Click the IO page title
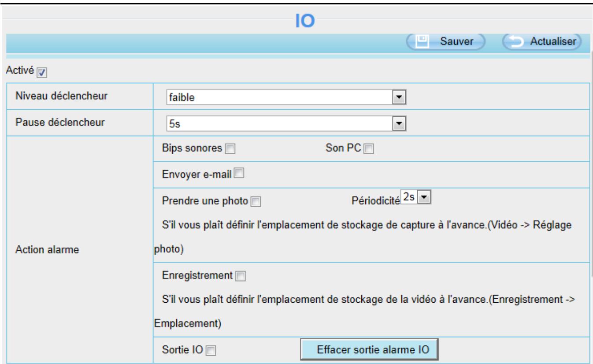The width and height of the screenshot is (593, 364). [x=305, y=20]
